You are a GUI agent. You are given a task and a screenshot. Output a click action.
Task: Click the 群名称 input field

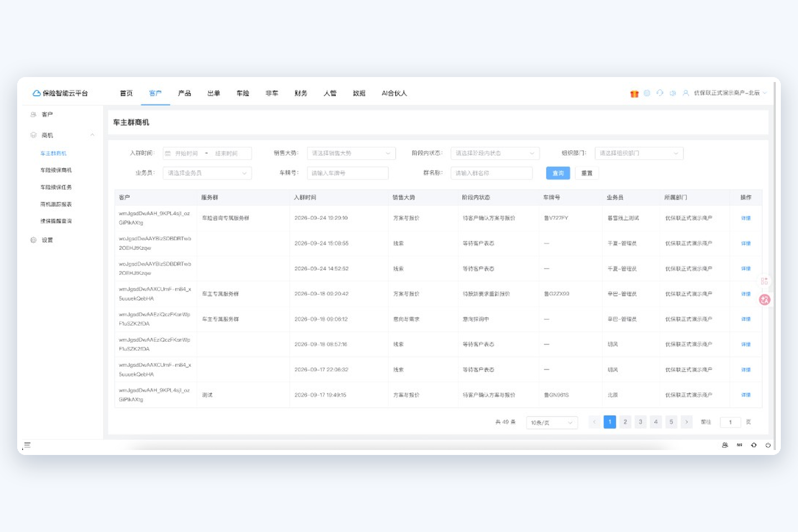[x=492, y=173]
